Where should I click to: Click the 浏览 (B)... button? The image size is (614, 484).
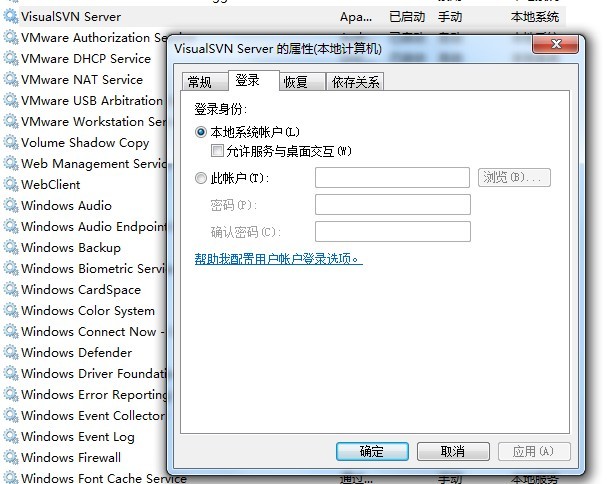click(x=514, y=177)
